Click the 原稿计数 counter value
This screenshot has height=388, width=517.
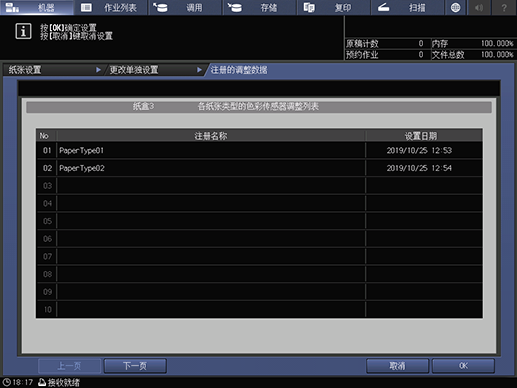(421, 43)
